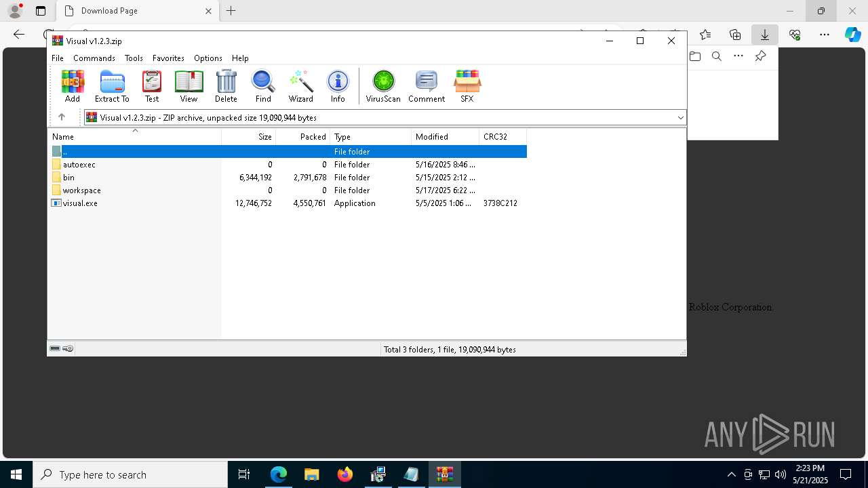Sort by the Name column header
Image resolution: width=868 pixels, height=488 pixels.
click(134, 137)
